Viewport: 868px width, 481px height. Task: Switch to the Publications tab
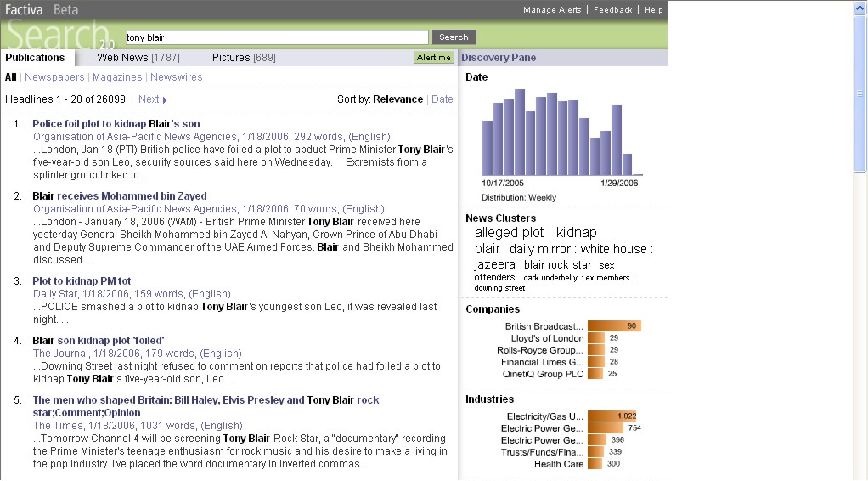click(35, 58)
